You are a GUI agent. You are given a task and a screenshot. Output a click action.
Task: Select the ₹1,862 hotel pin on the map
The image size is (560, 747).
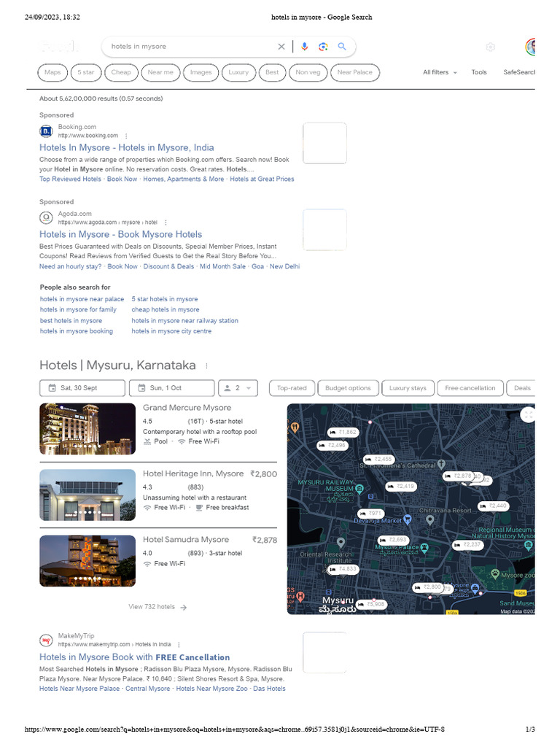[x=343, y=432]
